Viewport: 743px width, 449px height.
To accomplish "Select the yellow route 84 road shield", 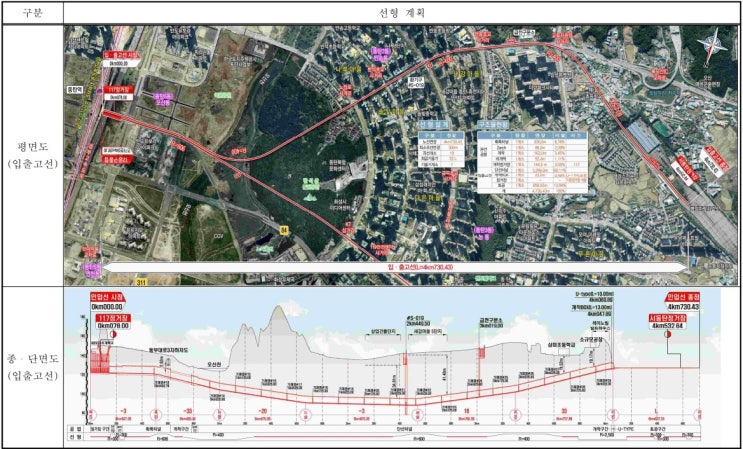I will tap(283, 229).
